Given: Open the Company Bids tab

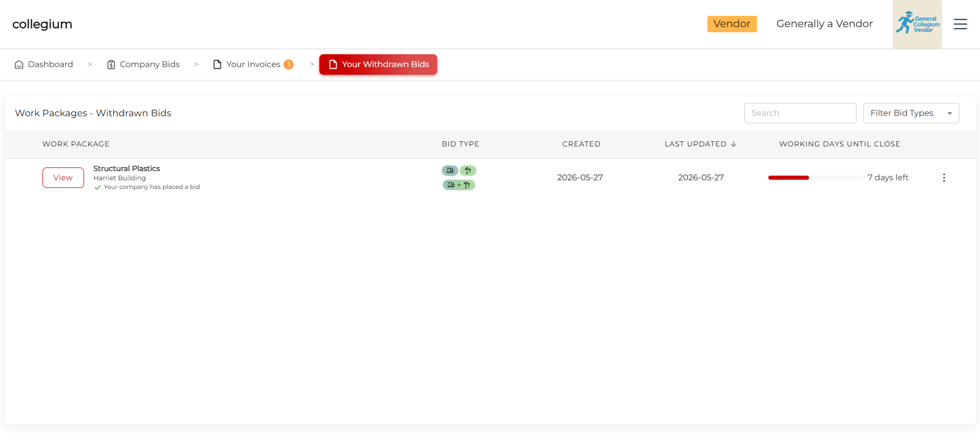Looking at the screenshot, I should click(x=144, y=65).
